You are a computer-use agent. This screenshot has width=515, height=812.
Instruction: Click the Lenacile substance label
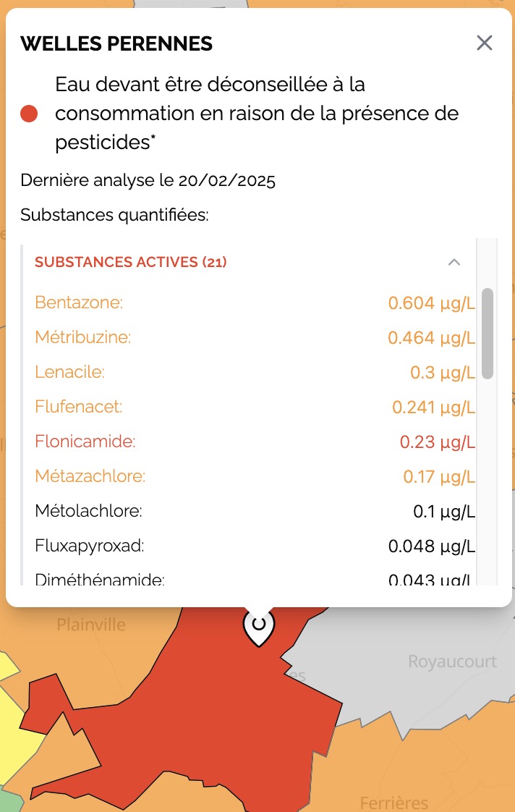click(x=69, y=372)
